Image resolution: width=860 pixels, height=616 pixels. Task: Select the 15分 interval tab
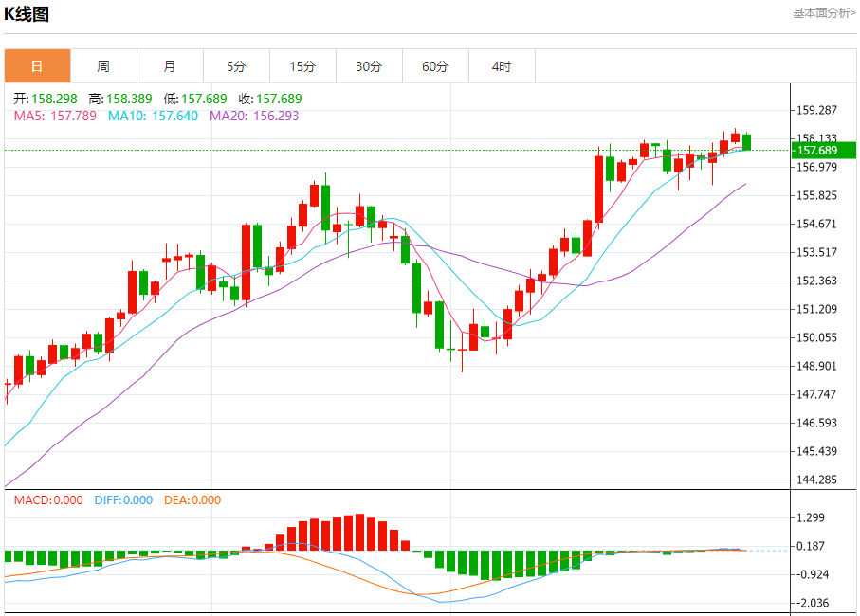(302, 66)
